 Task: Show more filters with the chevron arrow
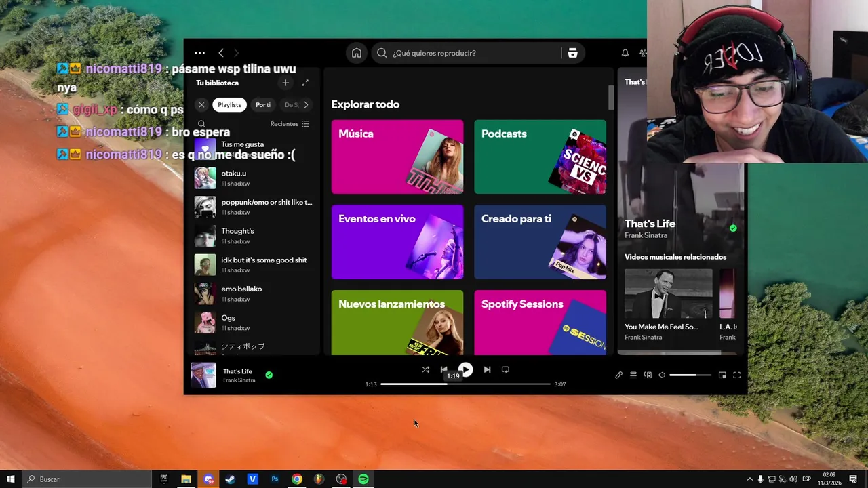pyautogui.click(x=306, y=105)
